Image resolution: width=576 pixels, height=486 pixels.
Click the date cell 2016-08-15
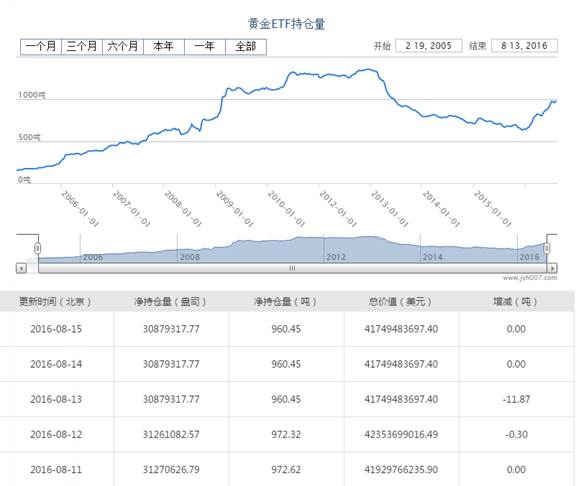pos(56,329)
